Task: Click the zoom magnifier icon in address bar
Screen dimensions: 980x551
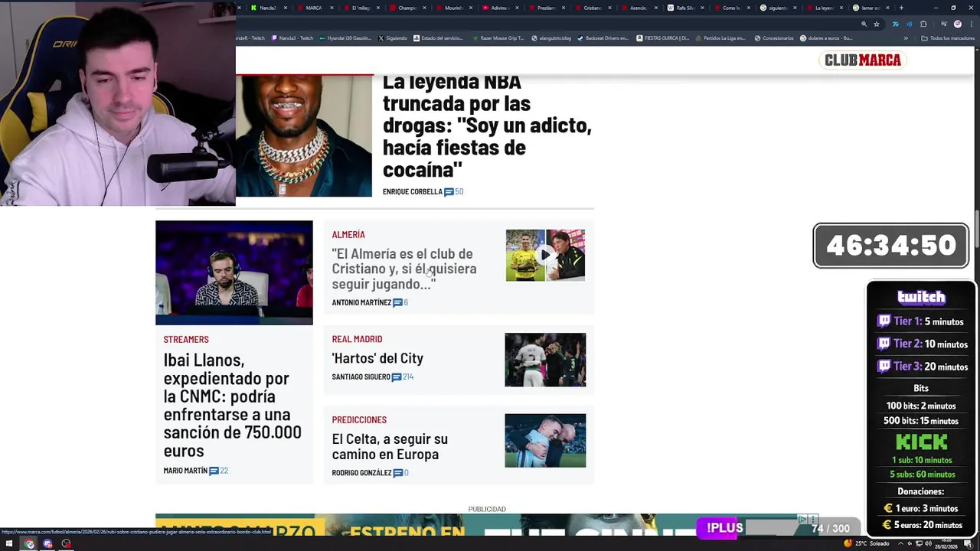Action: [x=864, y=24]
